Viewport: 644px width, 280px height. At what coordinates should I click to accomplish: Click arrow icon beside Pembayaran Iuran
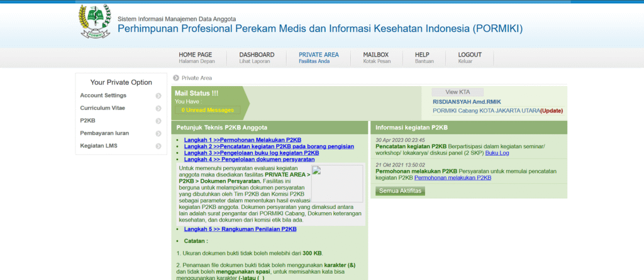click(158, 134)
